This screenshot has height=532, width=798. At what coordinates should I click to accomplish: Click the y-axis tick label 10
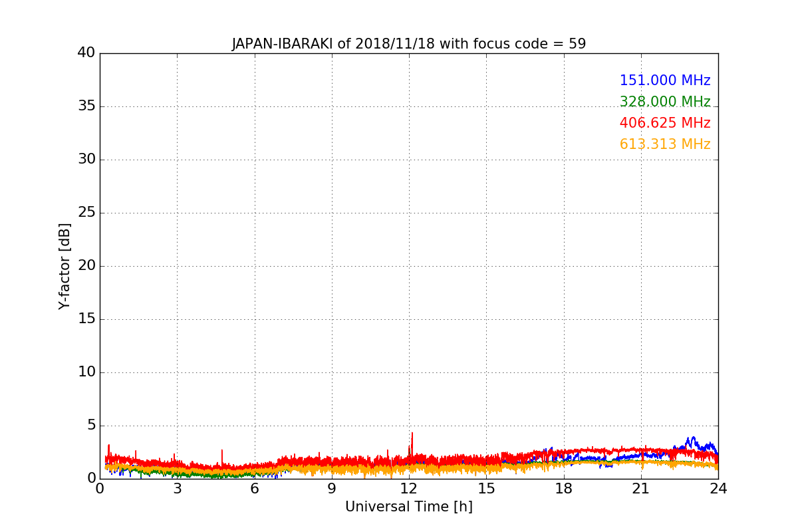click(86, 372)
